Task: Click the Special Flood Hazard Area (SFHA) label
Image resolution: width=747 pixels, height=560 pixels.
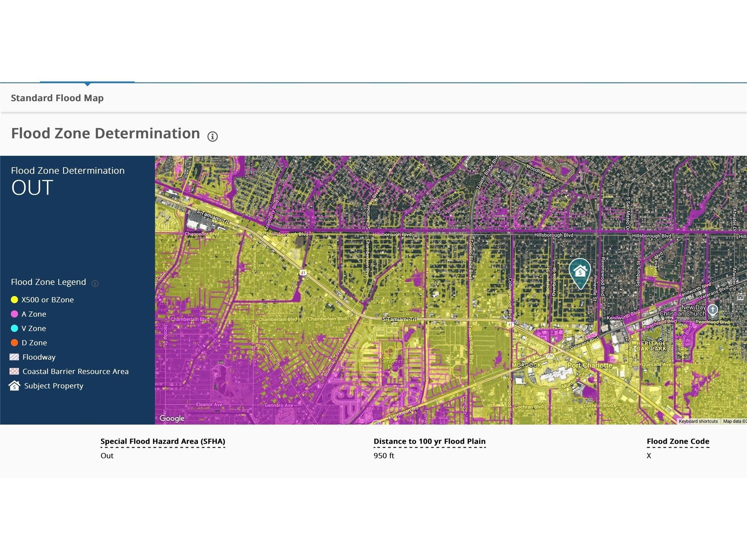Action: coord(163,441)
